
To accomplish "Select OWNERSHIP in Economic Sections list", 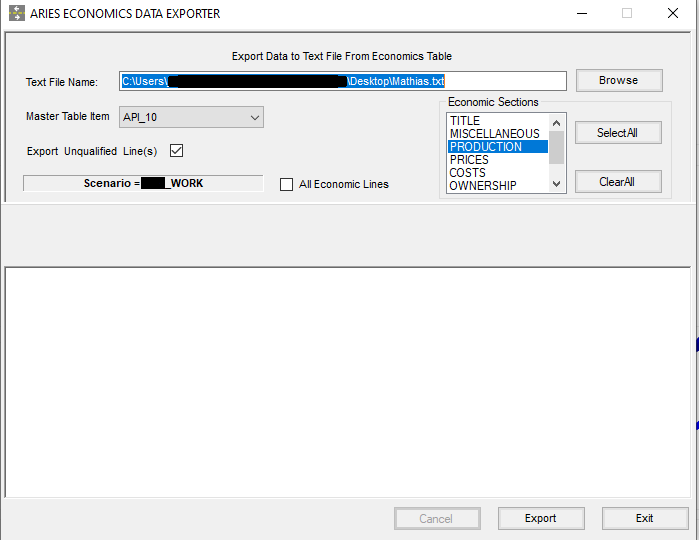I will 498,185.
